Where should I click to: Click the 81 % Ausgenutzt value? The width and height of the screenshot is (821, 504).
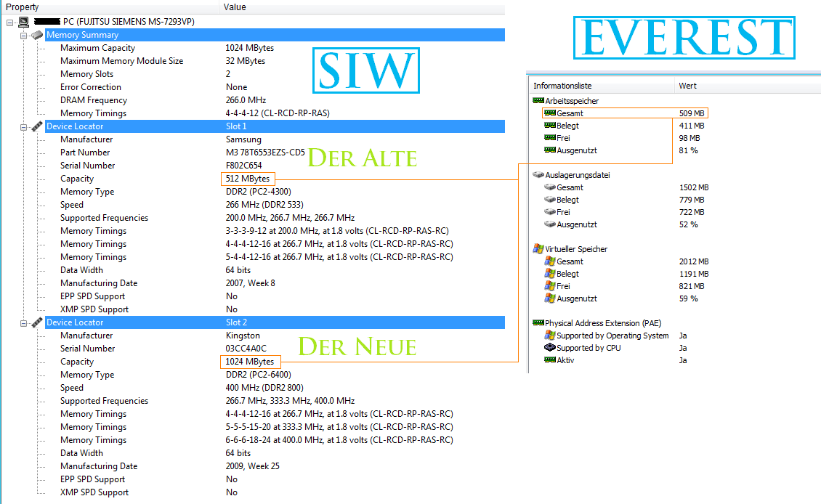click(x=688, y=150)
